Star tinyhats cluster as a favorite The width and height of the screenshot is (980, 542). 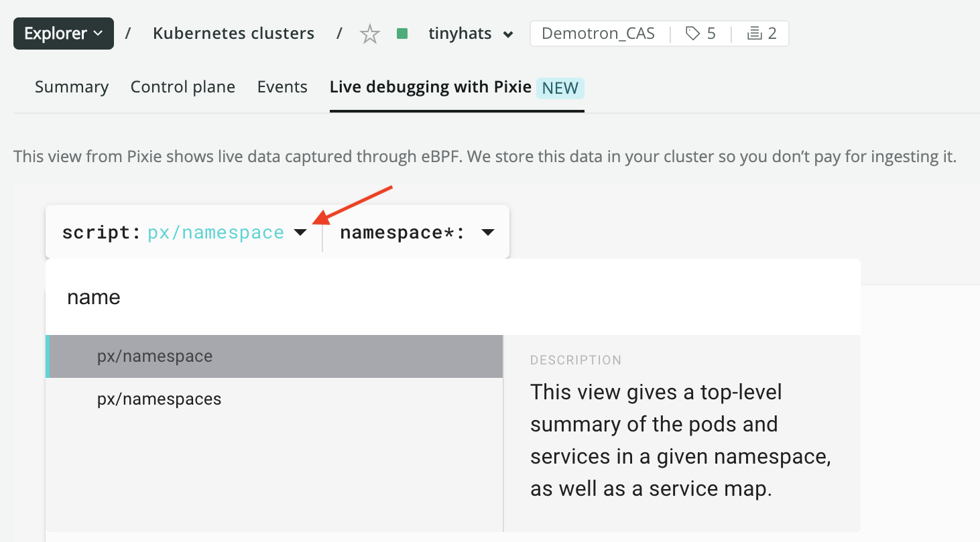tap(370, 33)
